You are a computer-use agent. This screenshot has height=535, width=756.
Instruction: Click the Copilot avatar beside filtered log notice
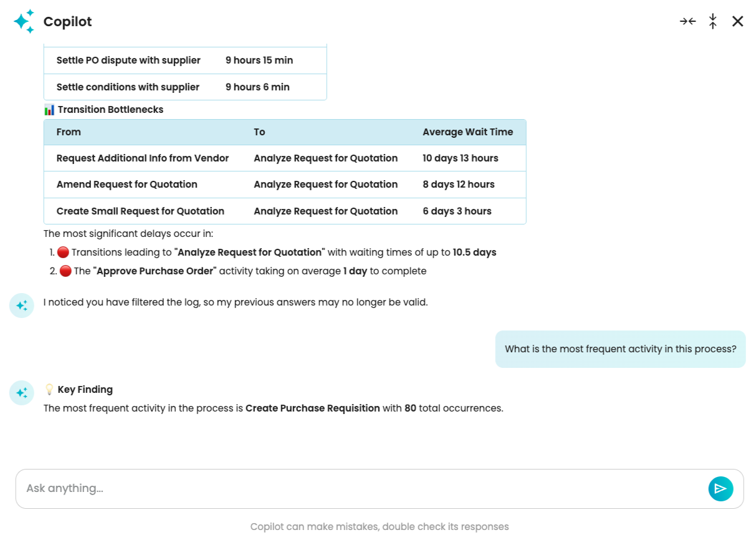(22, 306)
